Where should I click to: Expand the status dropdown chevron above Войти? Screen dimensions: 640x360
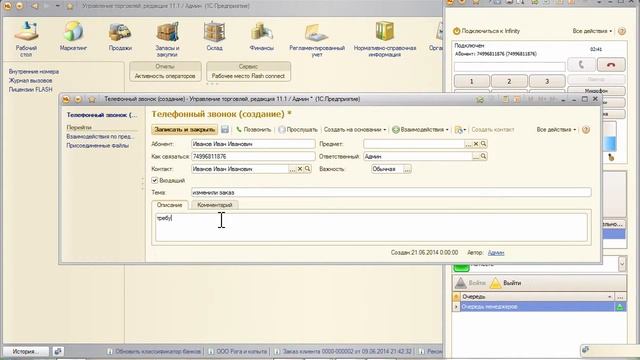[622, 264]
